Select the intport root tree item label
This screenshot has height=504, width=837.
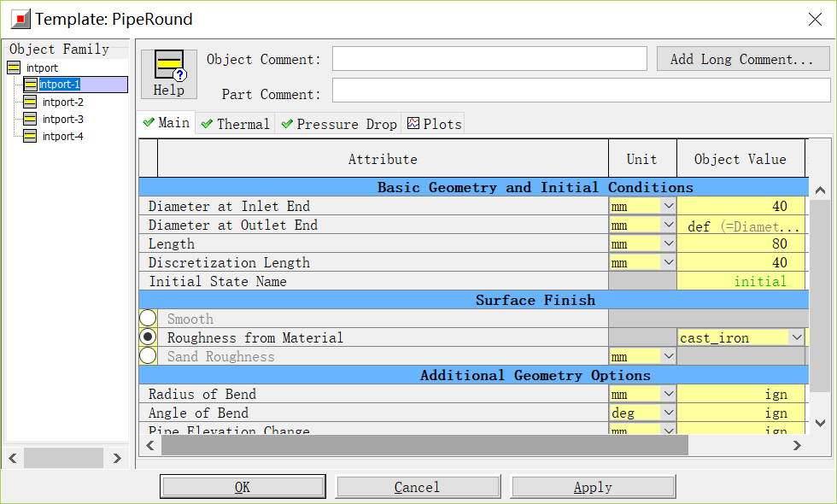pos(42,67)
